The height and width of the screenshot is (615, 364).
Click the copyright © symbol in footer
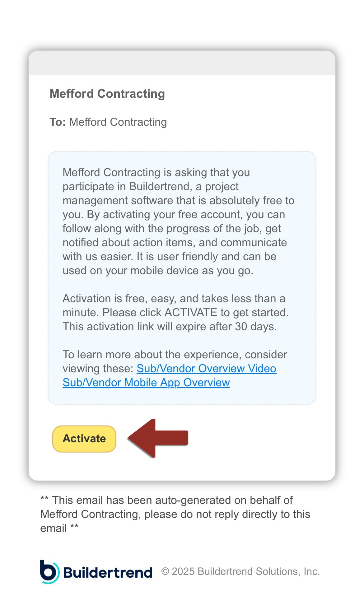[165, 572]
